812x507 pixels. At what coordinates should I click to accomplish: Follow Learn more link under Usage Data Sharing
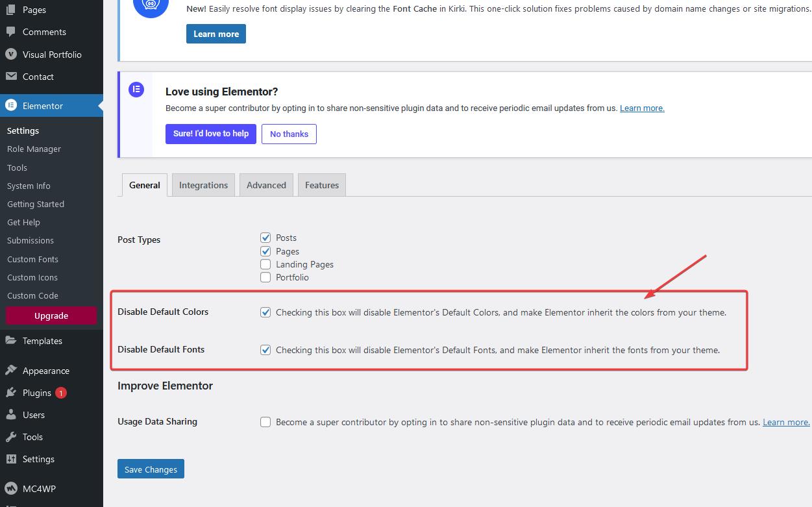(786, 422)
